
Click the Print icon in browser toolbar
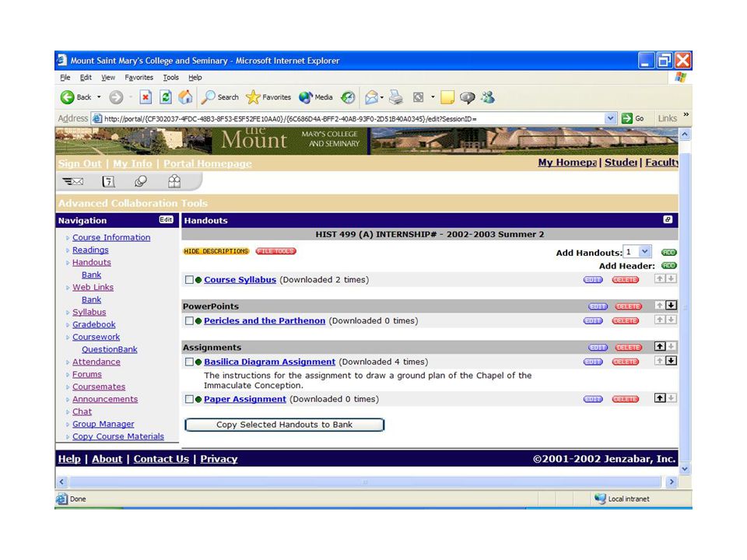396,97
